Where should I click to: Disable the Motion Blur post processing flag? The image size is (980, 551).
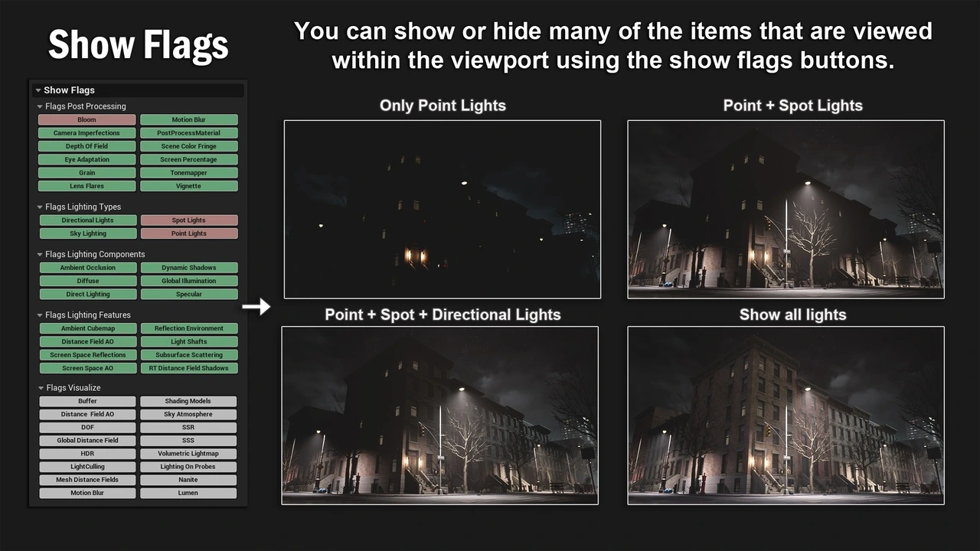coord(188,120)
